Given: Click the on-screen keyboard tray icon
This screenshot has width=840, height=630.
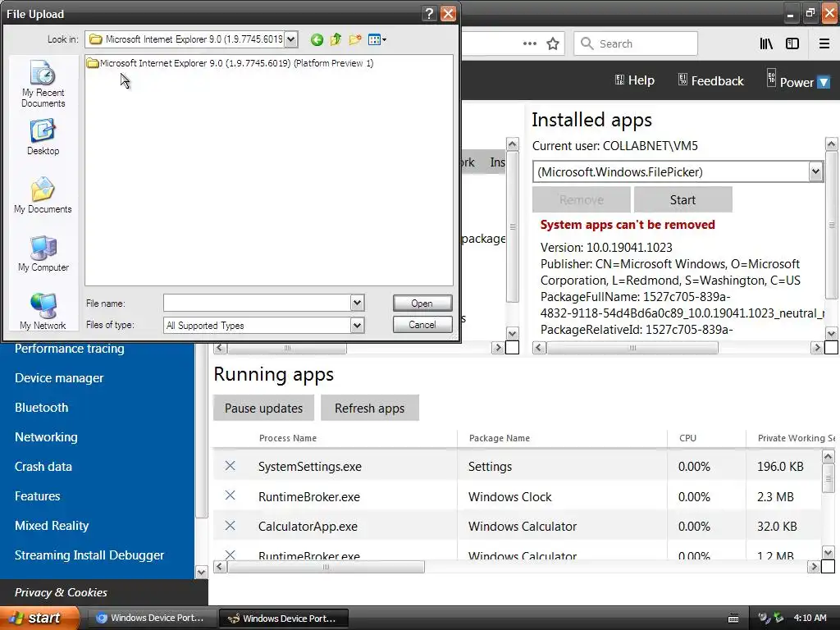Looking at the screenshot, I should (x=733, y=619).
